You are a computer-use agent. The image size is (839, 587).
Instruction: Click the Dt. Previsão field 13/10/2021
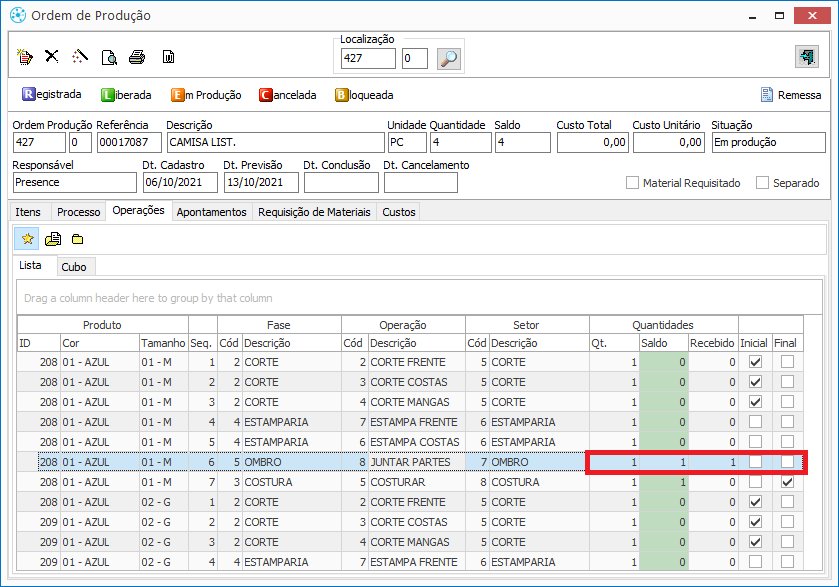pyautogui.click(x=261, y=182)
